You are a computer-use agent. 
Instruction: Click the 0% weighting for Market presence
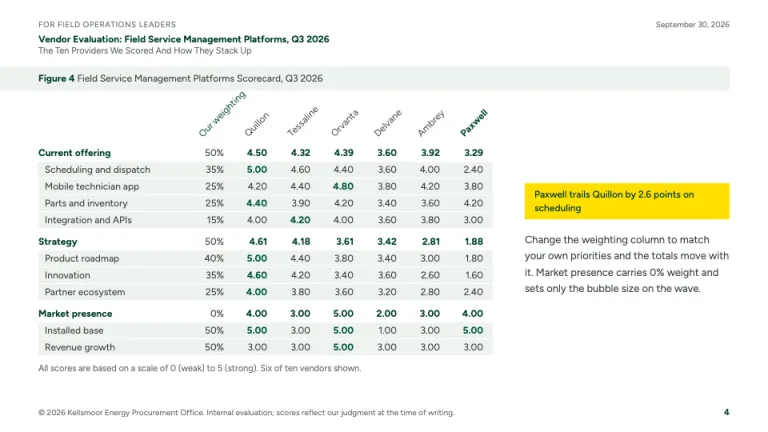tap(216, 313)
